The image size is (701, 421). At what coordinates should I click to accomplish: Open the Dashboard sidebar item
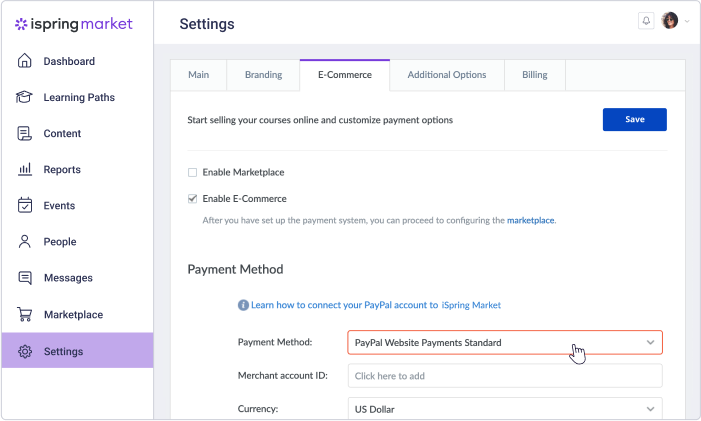tap(78, 61)
